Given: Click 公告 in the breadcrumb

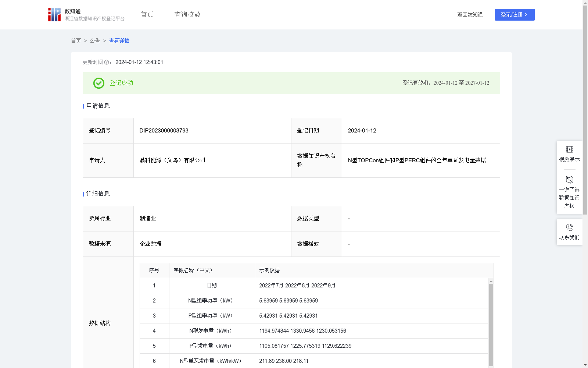Looking at the screenshot, I should 95,41.
